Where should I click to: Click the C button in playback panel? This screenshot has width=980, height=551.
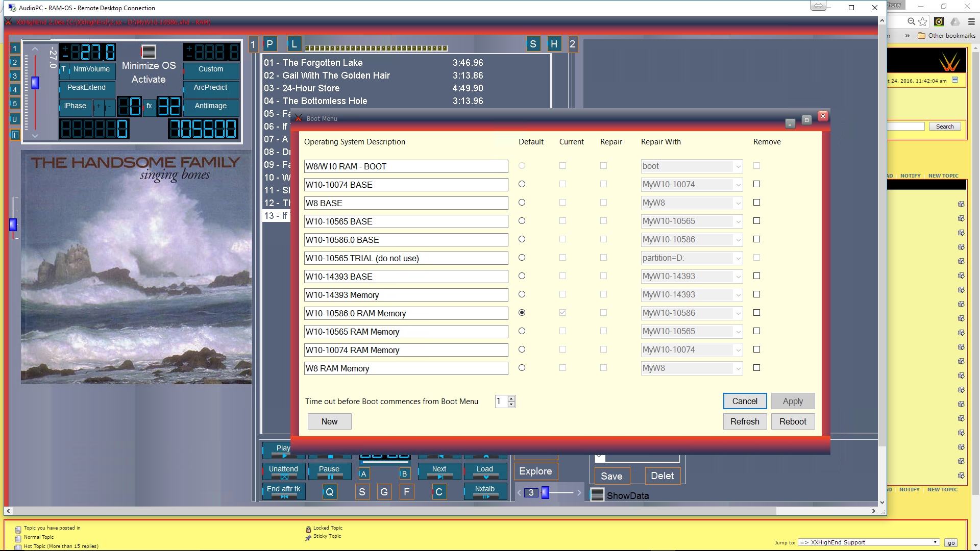(x=439, y=492)
